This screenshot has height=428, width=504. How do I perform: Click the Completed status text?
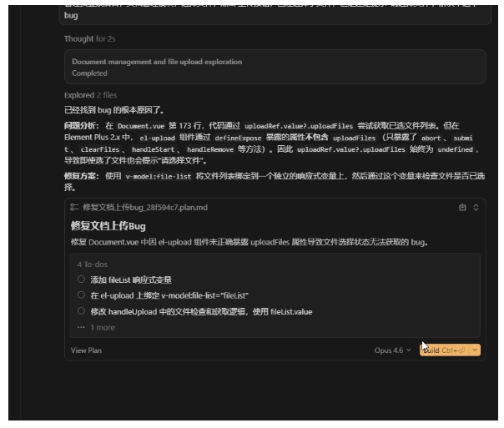tap(89, 73)
